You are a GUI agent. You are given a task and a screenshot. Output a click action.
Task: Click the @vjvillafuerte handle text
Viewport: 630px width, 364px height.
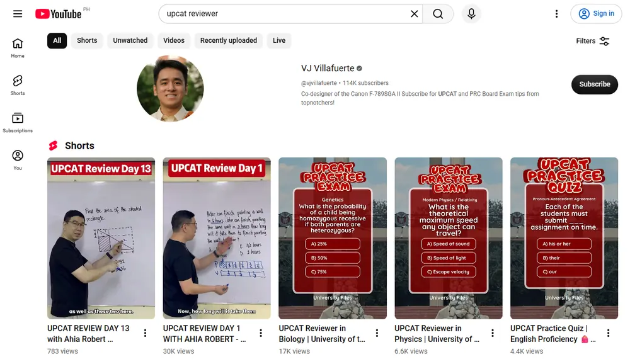pyautogui.click(x=319, y=83)
